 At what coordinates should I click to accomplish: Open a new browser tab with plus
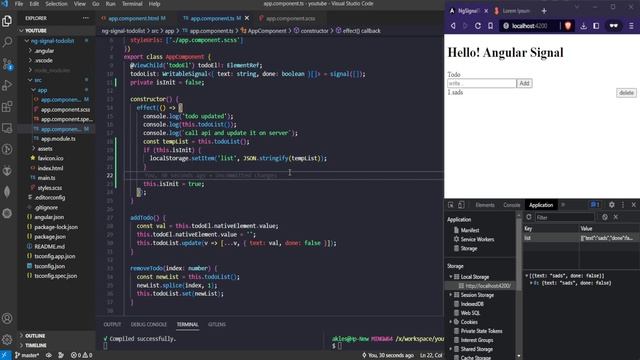coord(544,11)
